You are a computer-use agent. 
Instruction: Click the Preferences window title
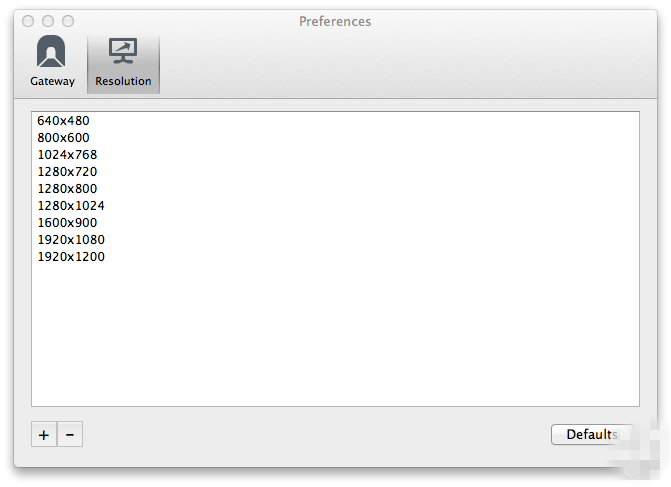[335, 21]
